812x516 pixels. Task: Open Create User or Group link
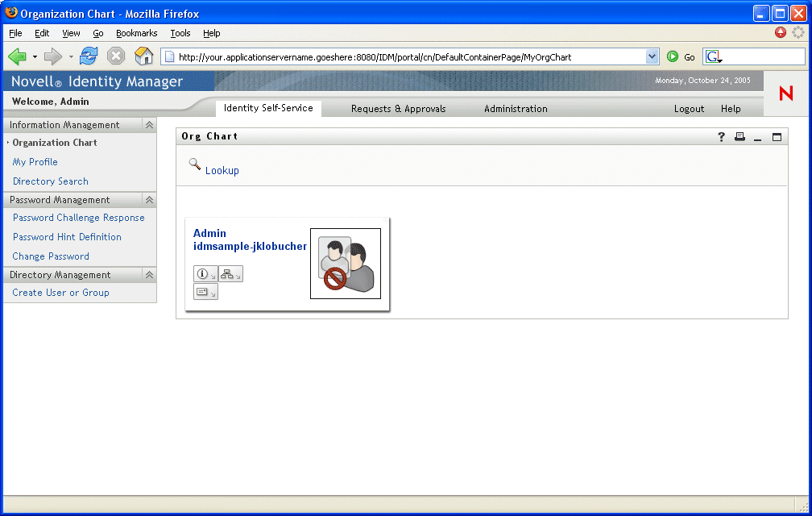point(60,293)
